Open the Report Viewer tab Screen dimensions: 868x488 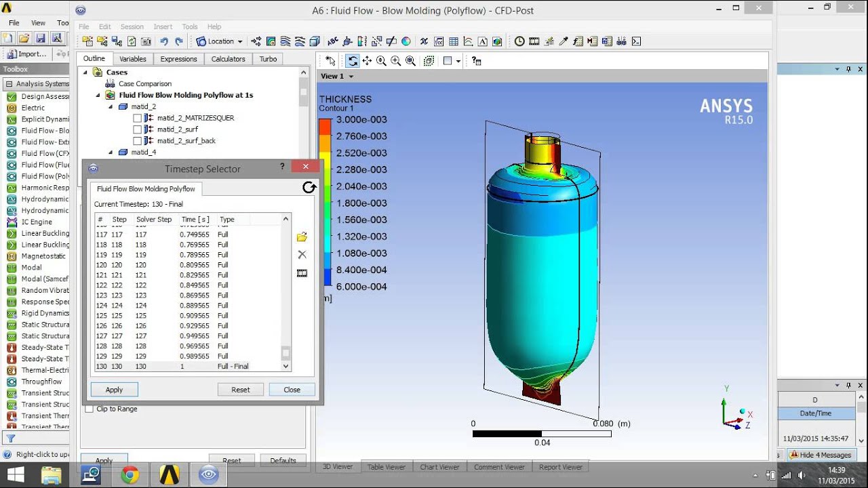click(x=561, y=467)
